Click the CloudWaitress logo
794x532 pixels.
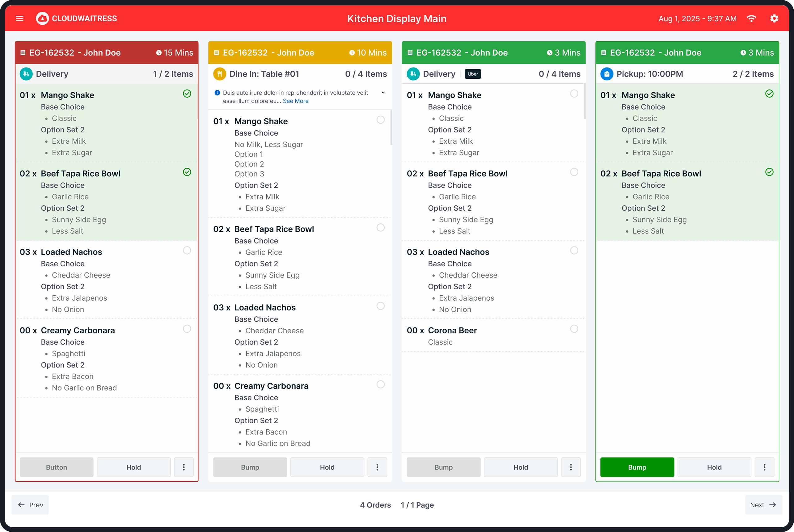[42, 18]
